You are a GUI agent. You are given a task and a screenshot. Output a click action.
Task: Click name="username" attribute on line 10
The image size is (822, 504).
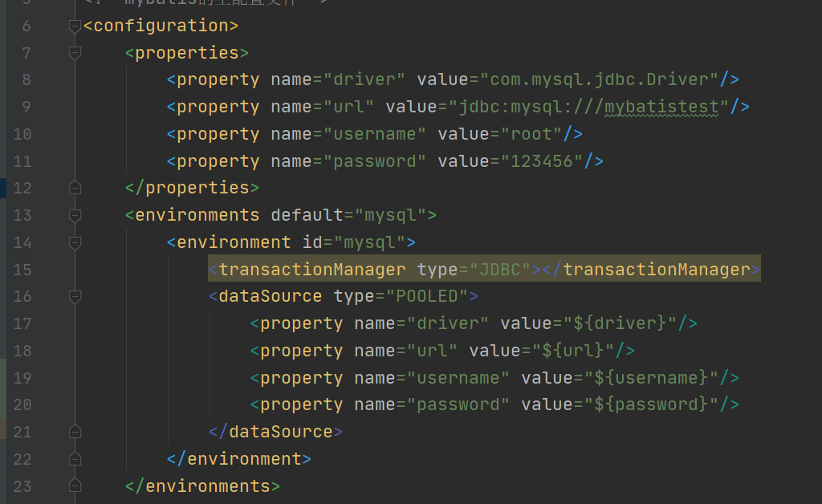348,134
